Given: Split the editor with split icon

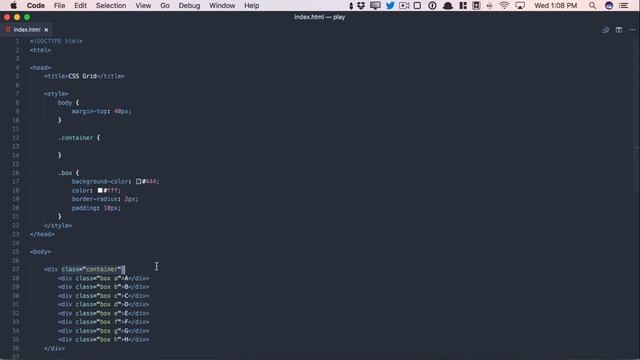Looking at the screenshot, I should pos(619,30).
